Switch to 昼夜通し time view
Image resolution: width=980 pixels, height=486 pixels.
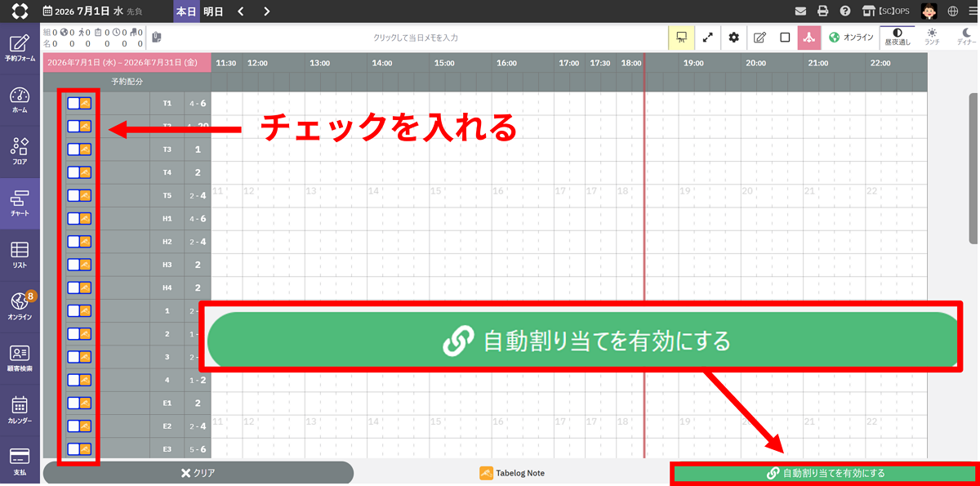(898, 37)
